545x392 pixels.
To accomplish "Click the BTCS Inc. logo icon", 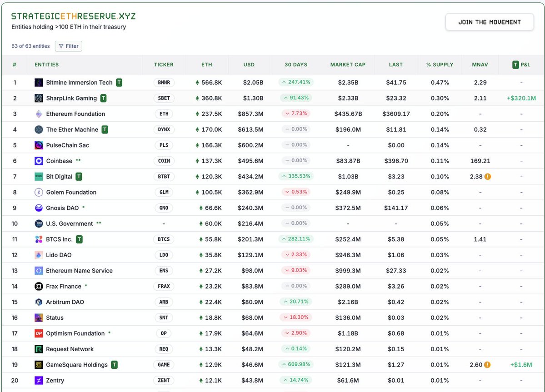I will point(39,239).
